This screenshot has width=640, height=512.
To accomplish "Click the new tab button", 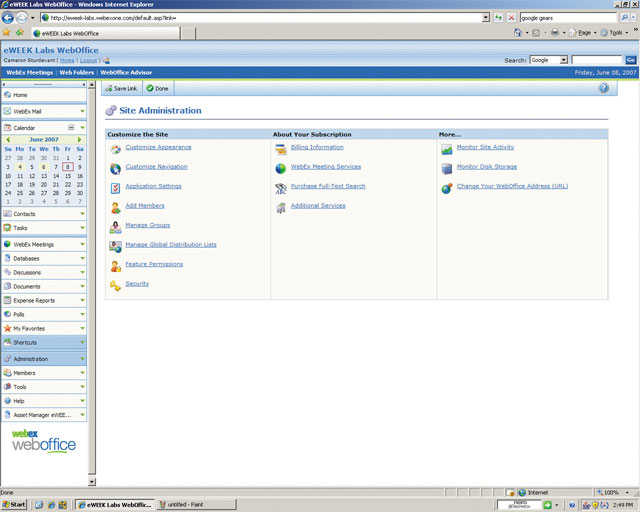I will click(x=188, y=33).
